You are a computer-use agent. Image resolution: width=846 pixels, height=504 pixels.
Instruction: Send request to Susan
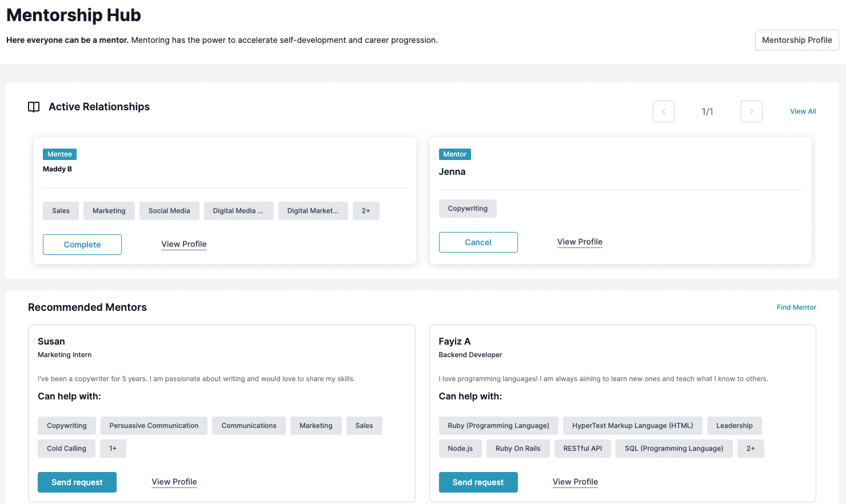coord(77,482)
